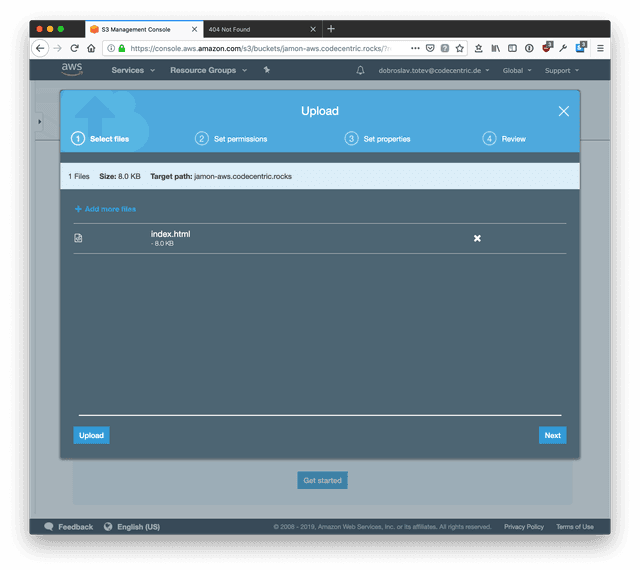Click the Target path text

coord(221,176)
